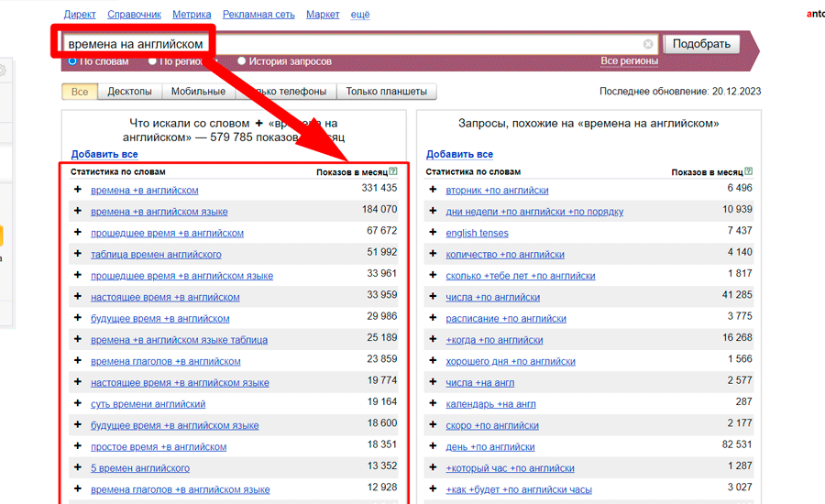Add 'времена +в английском языке' plus icon
The height and width of the screenshot is (504, 825).
pyautogui.click(x=78, y=211)
